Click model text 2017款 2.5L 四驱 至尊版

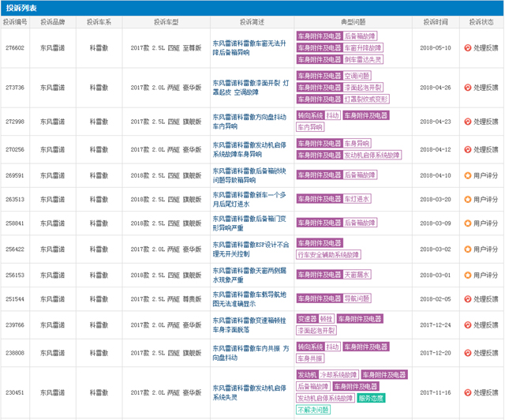(166, 48)
